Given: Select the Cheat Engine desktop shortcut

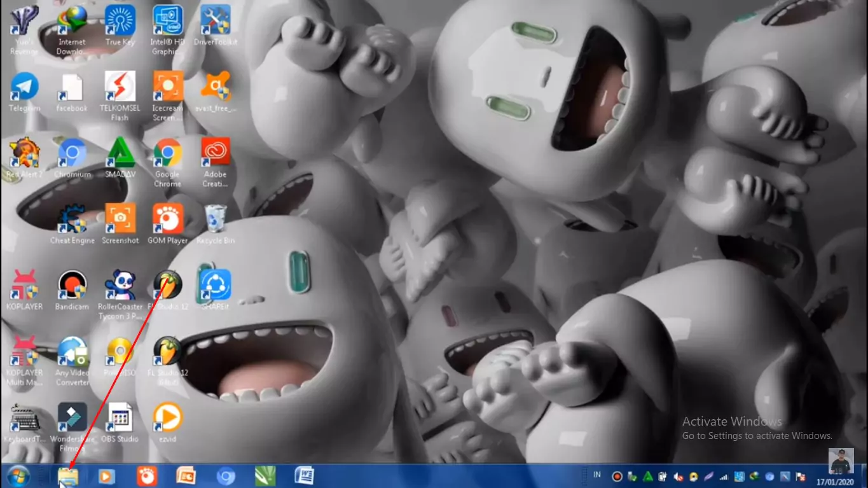Looking at the screenshot, I should tap(72, 225).
